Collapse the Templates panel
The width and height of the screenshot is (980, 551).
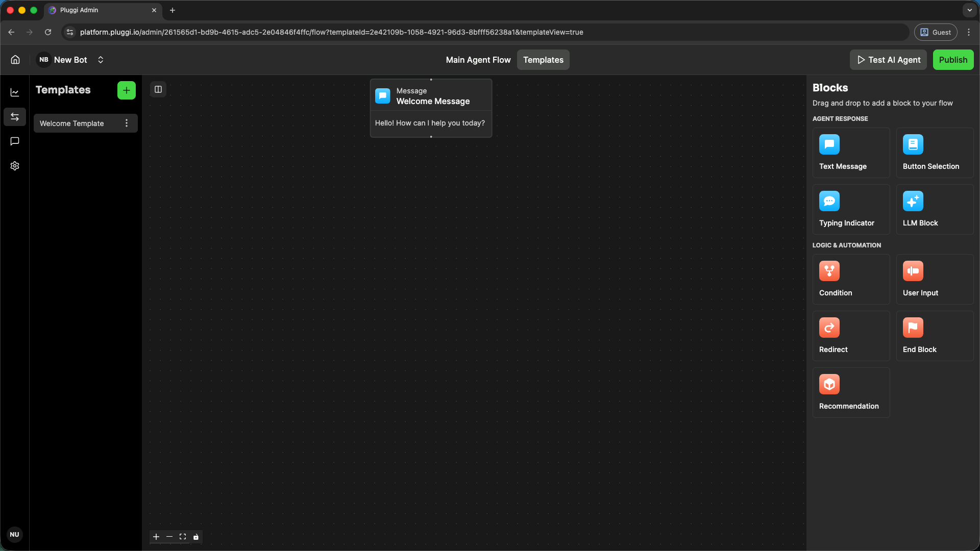158,89
